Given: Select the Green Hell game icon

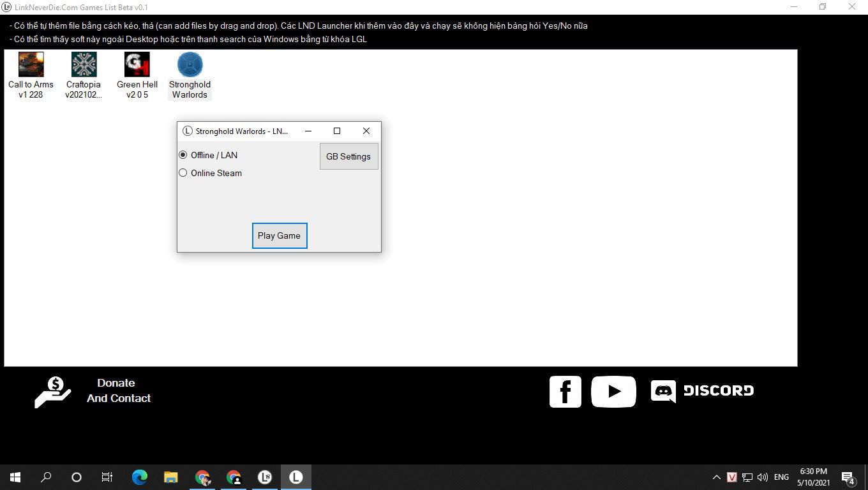Looking at the screenshot, I should pyautogui.click(x=137, y=64).
